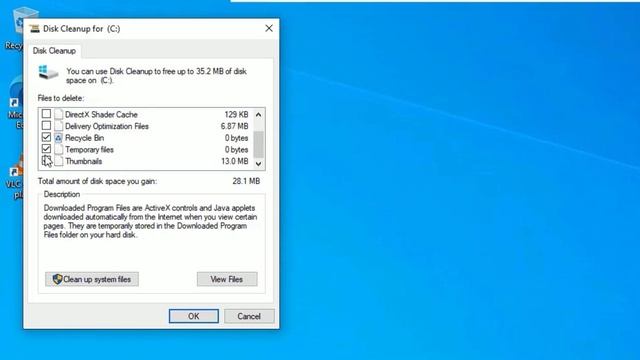
Task: Check the Delivery Optimization Files checkbox
Action: [x=47, y=126]
